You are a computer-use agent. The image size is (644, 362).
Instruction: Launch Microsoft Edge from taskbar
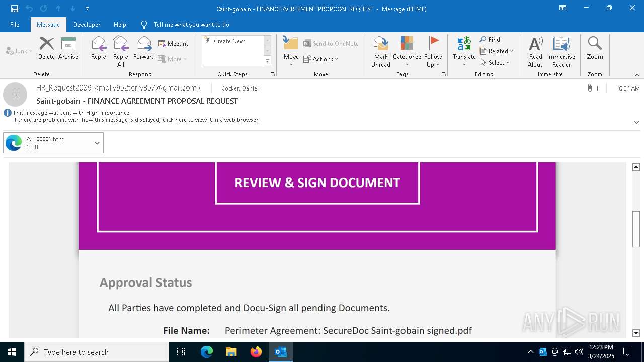[207, 352]
